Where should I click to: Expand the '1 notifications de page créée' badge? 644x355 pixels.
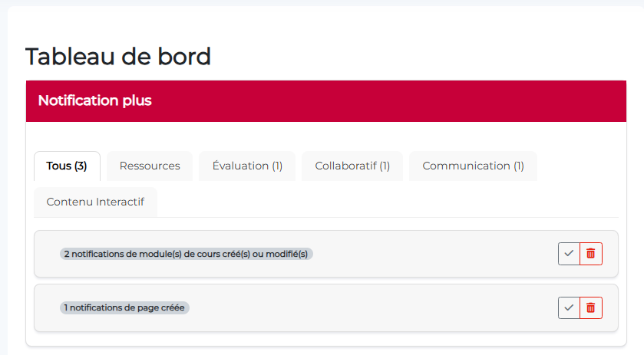pos(125,307)
